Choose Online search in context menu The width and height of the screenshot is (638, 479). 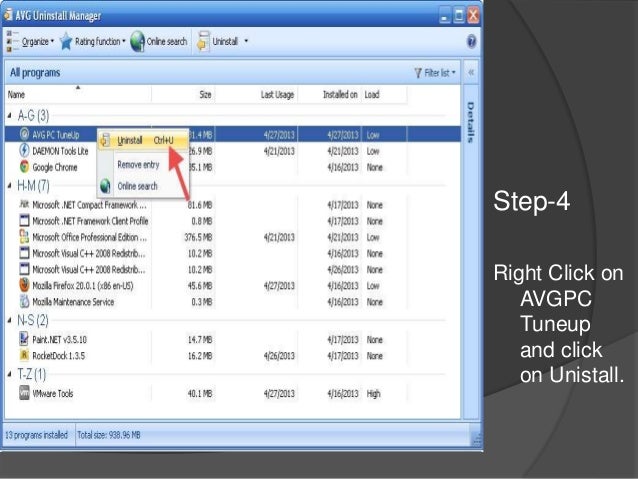tap(138, 186)
